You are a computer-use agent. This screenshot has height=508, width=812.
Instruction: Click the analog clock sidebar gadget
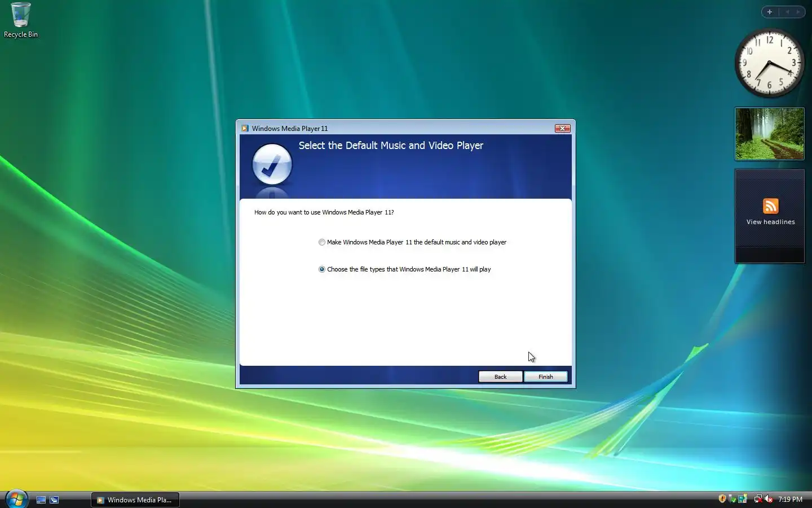pyautogui.click(x=769, y=63)
